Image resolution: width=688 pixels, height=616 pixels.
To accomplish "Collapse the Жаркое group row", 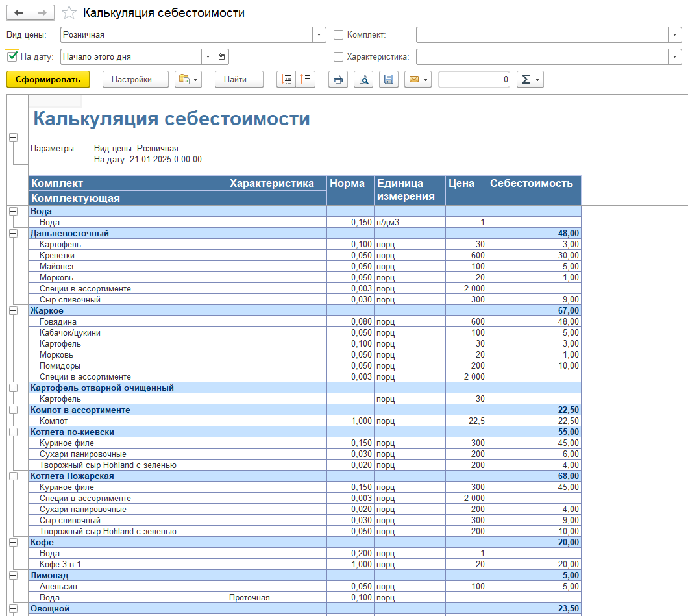I will (14, 310).
